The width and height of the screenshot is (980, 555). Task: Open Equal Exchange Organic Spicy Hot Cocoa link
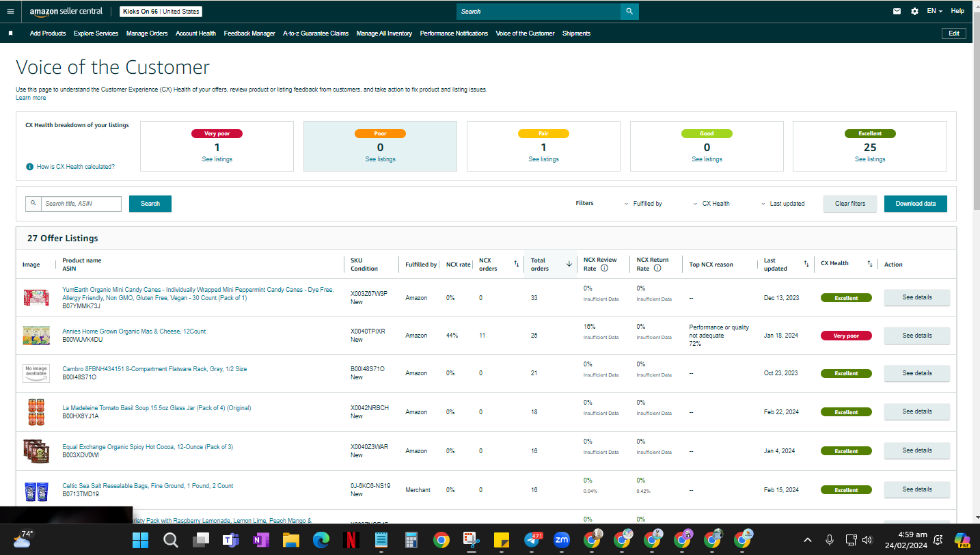148,447
